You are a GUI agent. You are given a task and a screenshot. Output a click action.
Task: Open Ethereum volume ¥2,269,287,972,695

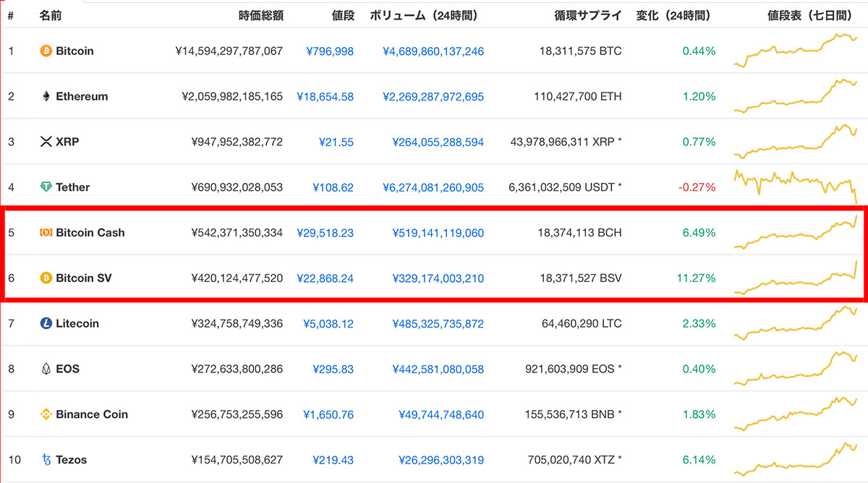(433, 97)
